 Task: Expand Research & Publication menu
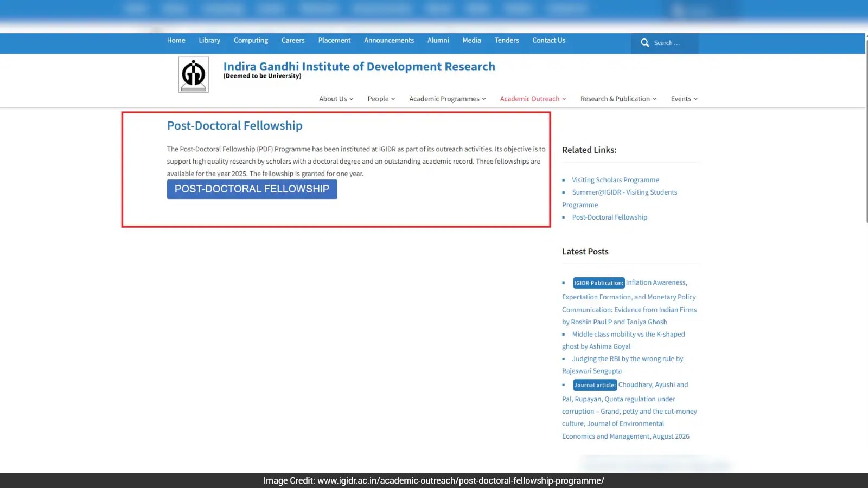click(x=618, y=99)
